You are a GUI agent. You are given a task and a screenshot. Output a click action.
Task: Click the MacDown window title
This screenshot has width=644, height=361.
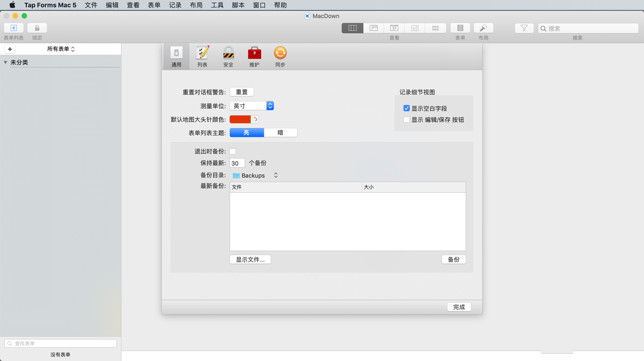point(326,16)
